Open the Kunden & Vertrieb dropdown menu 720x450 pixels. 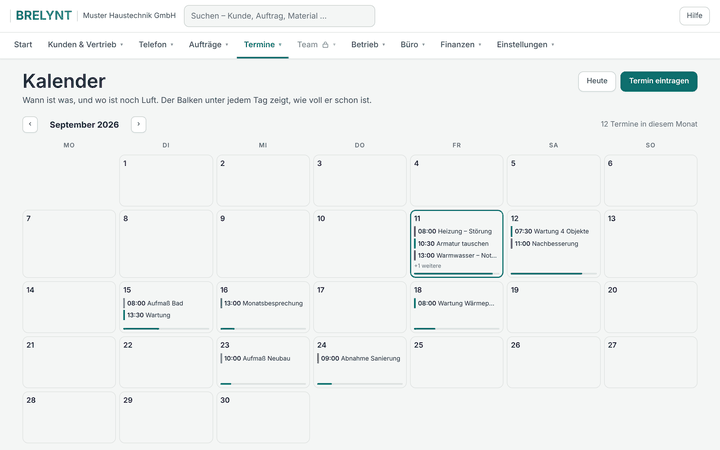85,45
